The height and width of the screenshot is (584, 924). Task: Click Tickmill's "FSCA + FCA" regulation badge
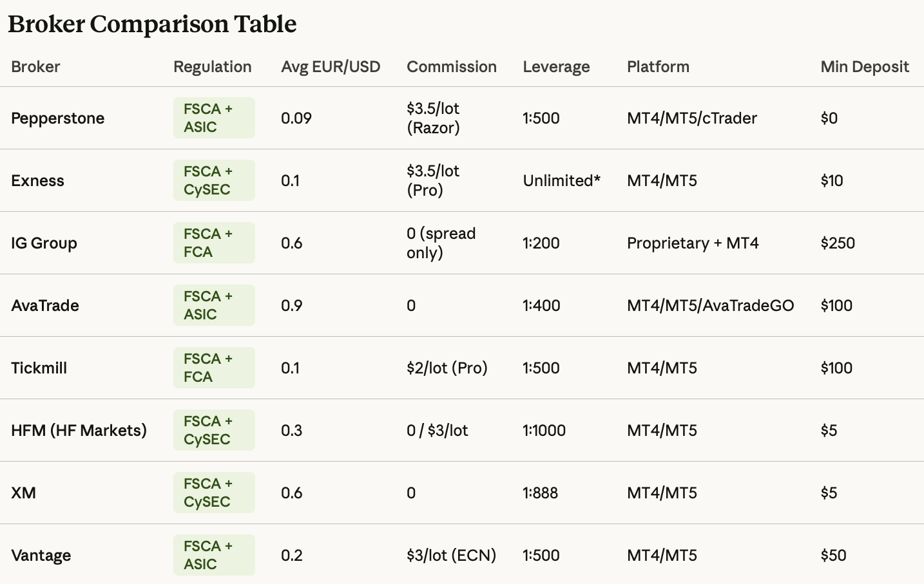[x=214, y=368]
